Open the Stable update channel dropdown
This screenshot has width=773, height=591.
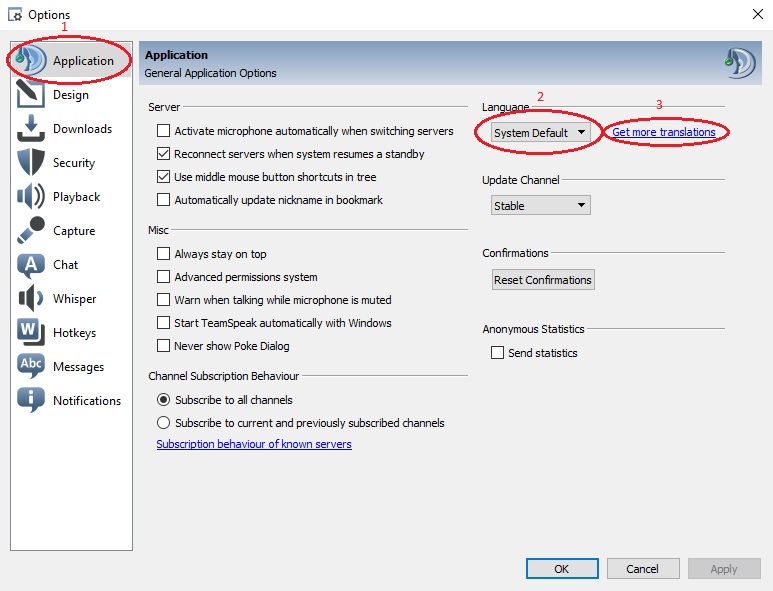pos(540,205)
